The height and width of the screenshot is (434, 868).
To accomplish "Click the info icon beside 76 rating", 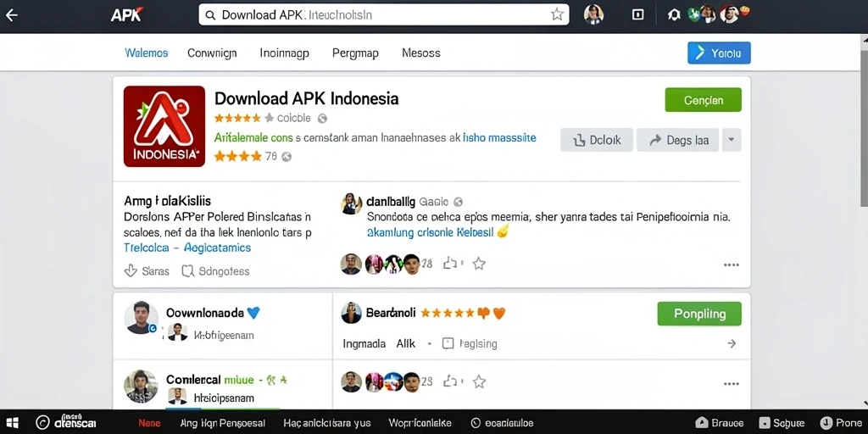I will (287, 157).
